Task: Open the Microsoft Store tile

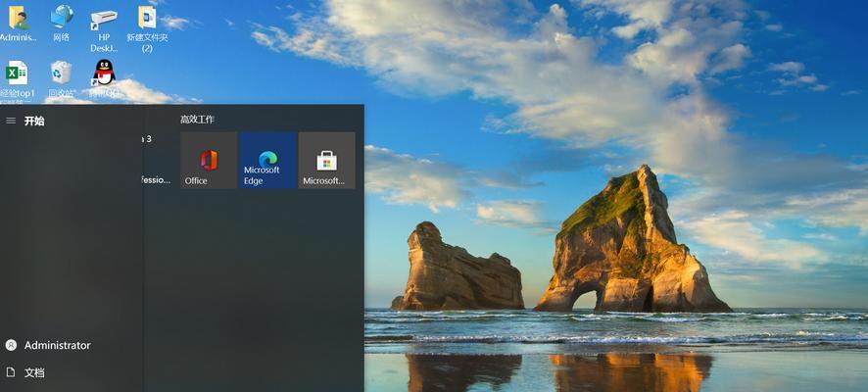Action: pos(326,161)
